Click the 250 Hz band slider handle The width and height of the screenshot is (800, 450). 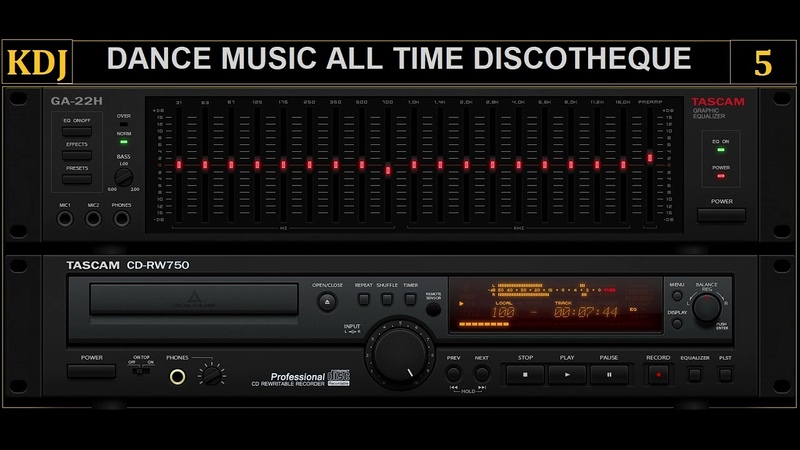(309, 165)
